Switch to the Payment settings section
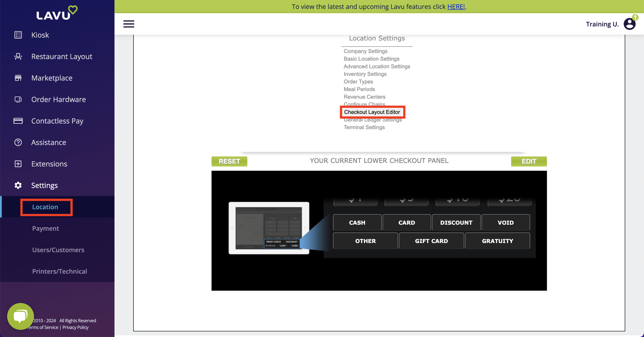 click(x=46, y=228)
